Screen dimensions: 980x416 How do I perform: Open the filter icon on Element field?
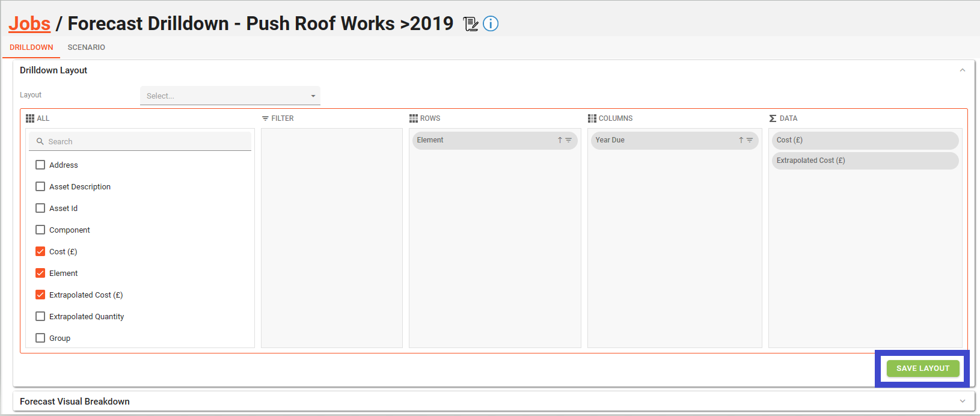click(x=569, y=140)
